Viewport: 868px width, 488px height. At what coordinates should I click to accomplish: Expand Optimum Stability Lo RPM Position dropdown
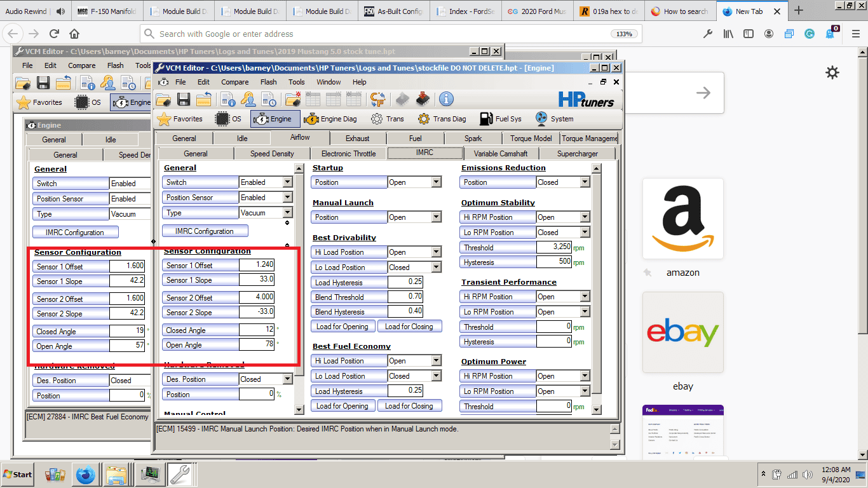(x=585, y=233)
